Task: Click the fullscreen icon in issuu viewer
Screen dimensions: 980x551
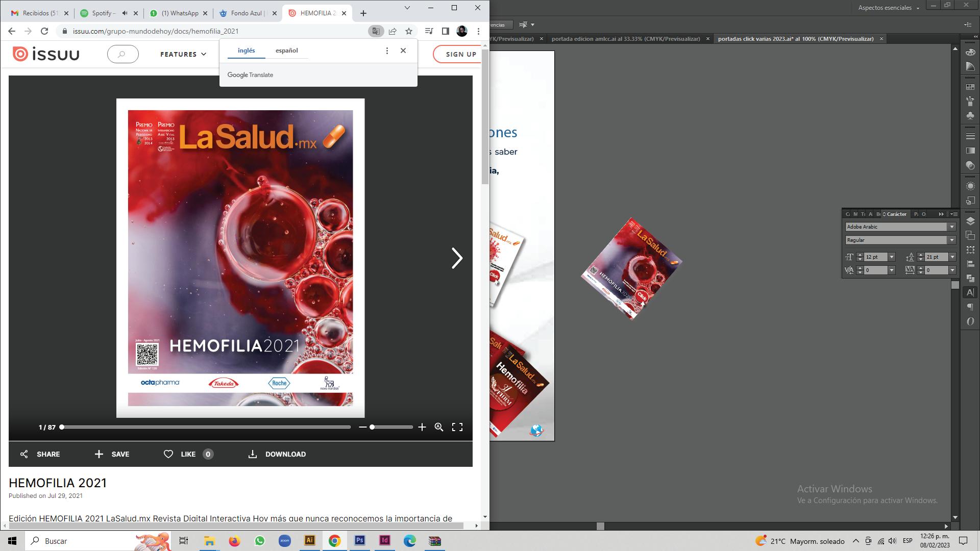Action: click(x=457, y=427)
